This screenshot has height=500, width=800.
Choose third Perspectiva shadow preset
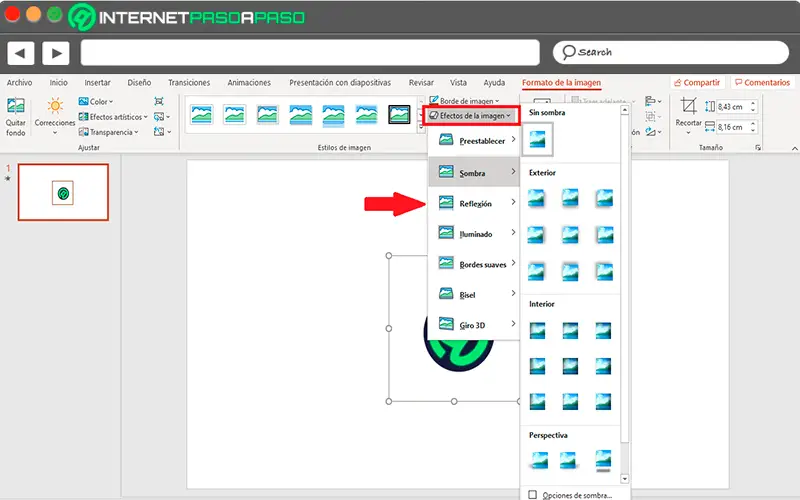click(x=603, y=460)
